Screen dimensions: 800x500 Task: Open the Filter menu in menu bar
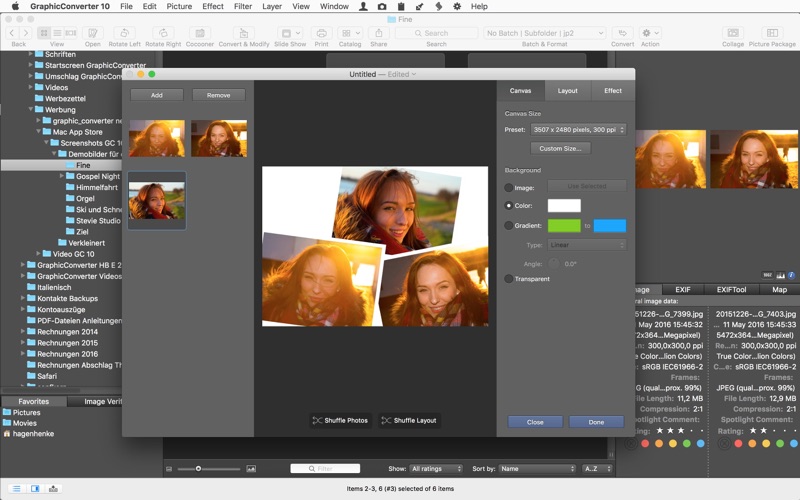click(x=243, y=6)
